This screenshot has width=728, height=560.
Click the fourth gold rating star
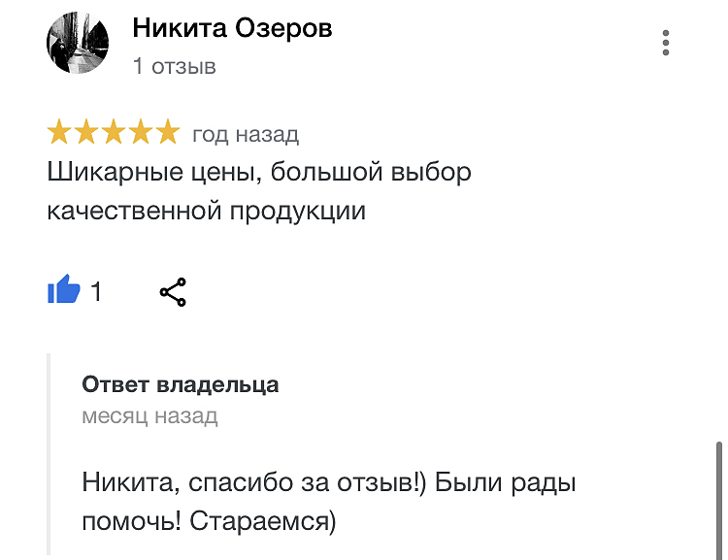[x=140, y=132]
